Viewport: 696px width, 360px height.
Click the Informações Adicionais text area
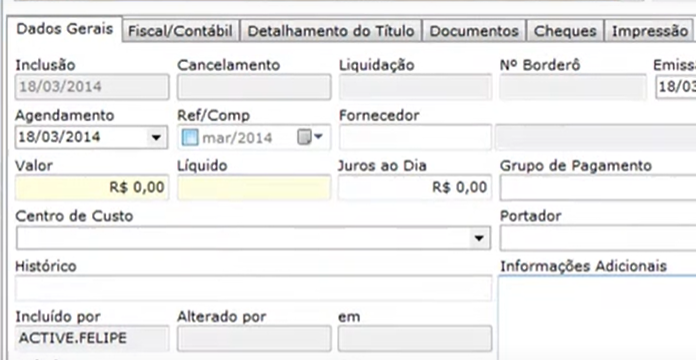tap(597, 318)
